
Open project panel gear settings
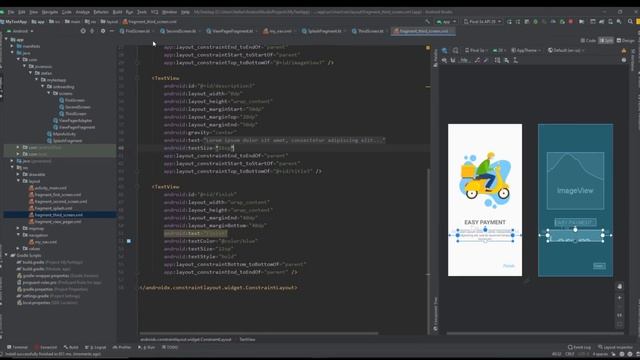103,31
